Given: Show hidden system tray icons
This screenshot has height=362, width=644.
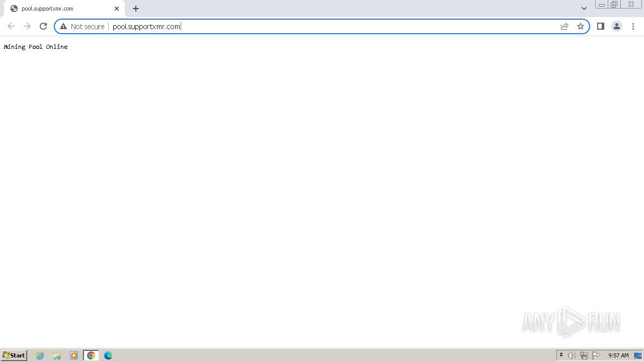Looking at the screenshot, I should (561, 355).
